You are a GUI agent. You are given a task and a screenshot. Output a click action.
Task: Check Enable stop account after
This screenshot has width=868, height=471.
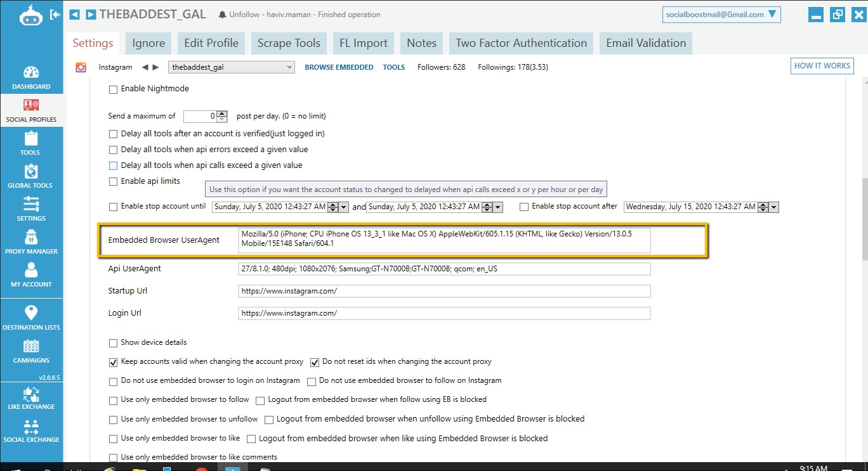(x=524, y=207)
